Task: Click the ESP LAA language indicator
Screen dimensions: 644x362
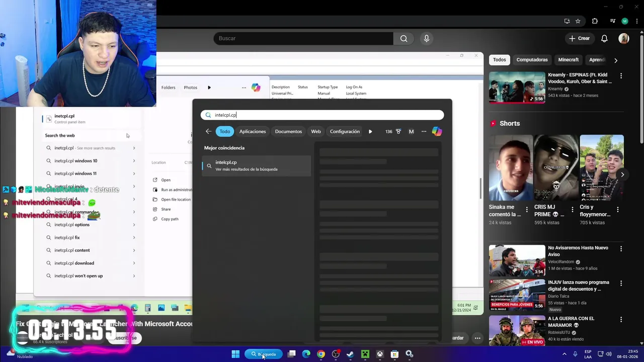Action: click(x=588, y=354)
